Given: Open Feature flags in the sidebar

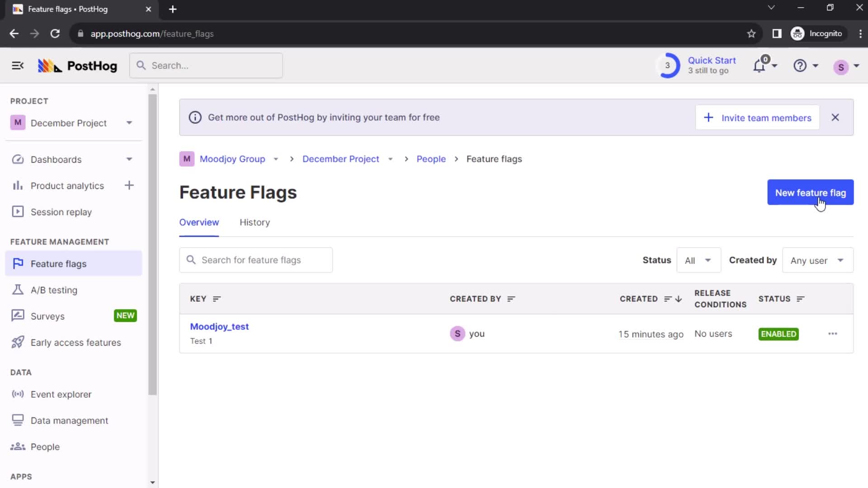Looking at the screenshot, I should (74, 263).
